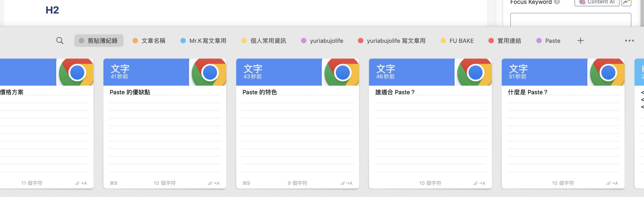Open the three-dot more options menu

(629, 41)
